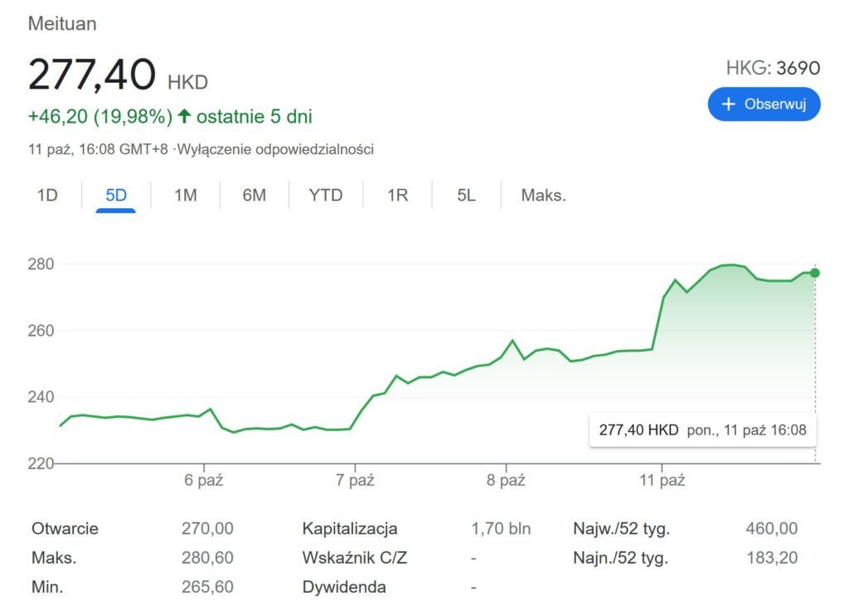
Task: Click the 7 paź date label on the axis
Action: click(355, 480)
